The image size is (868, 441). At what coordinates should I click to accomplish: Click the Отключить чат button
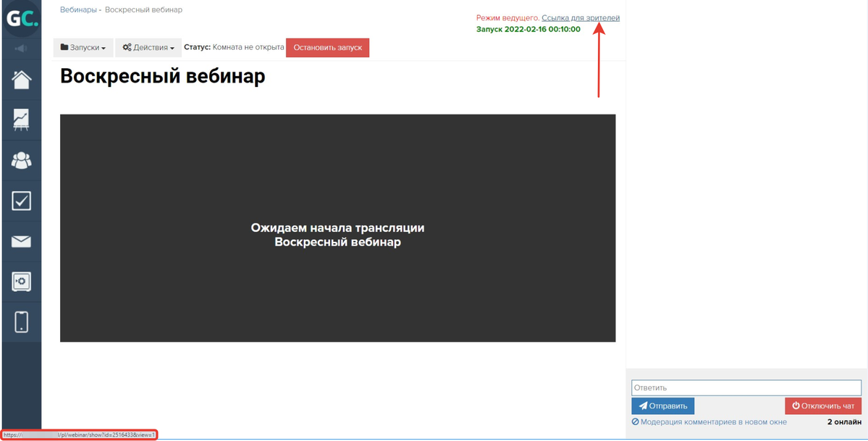823,406
